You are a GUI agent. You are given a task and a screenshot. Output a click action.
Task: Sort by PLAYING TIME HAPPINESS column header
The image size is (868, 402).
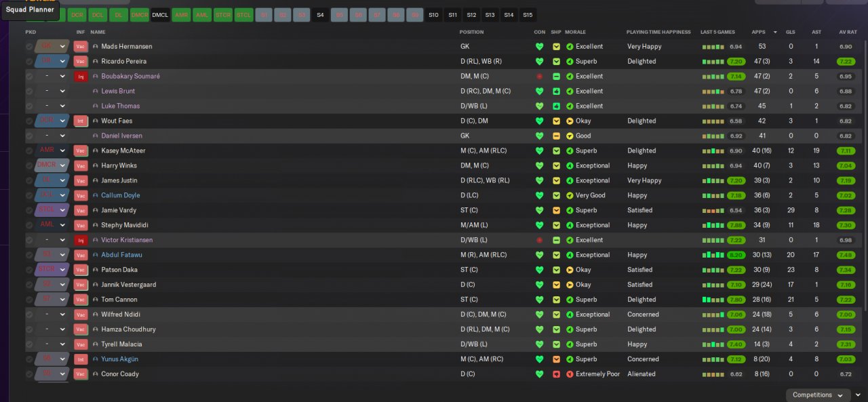click(658, 32)
